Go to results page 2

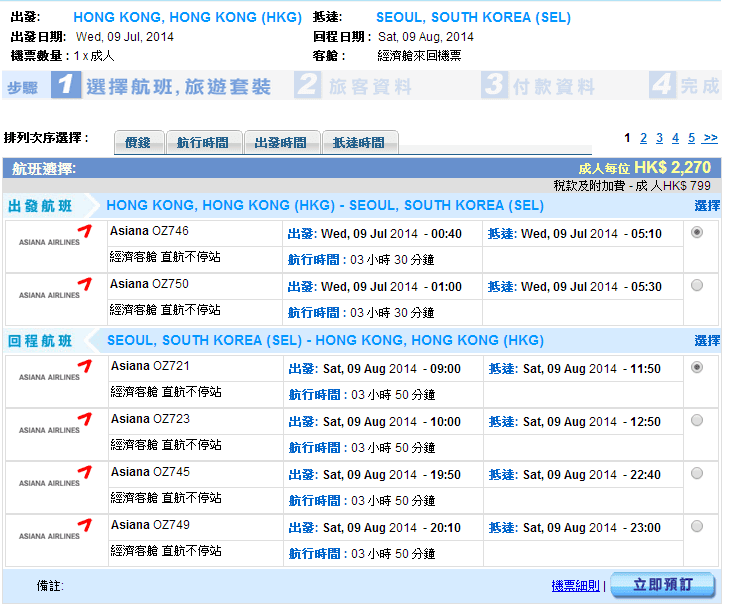click(644, 138)
